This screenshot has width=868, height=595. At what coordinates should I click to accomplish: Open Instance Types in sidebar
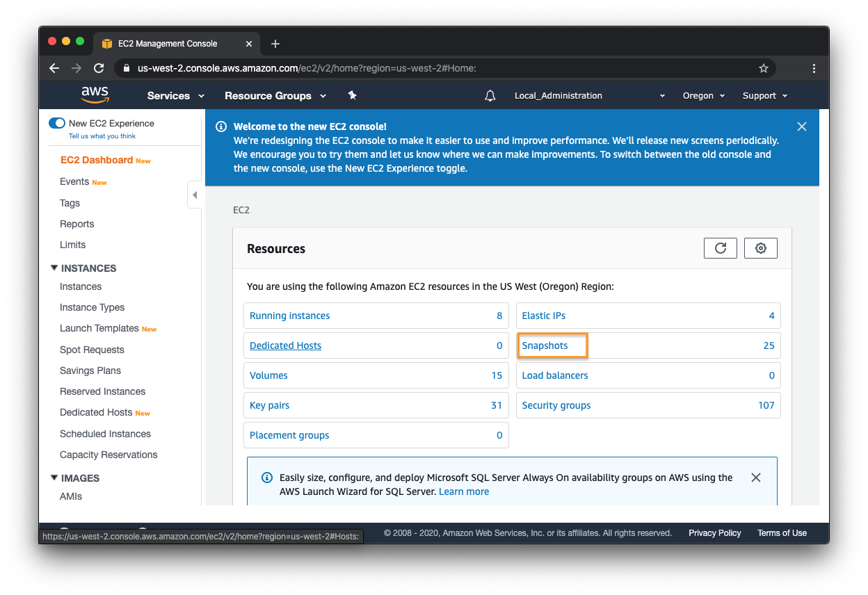(x=93, y=307)
